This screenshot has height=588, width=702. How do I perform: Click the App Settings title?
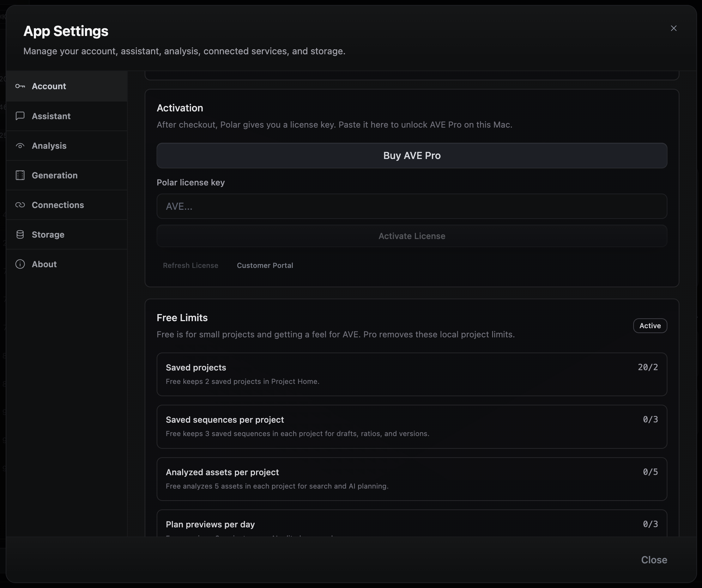(66, 31)
